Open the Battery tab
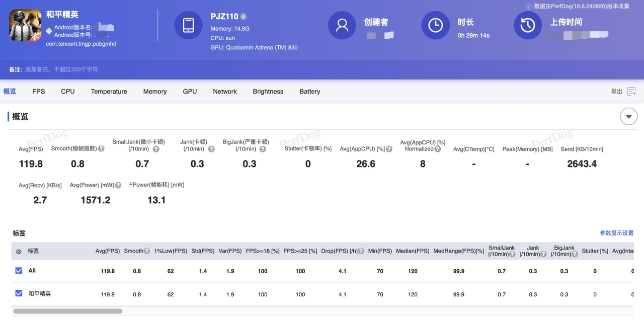The height and width of the screenshot is (321, 644). pos(309,91)
